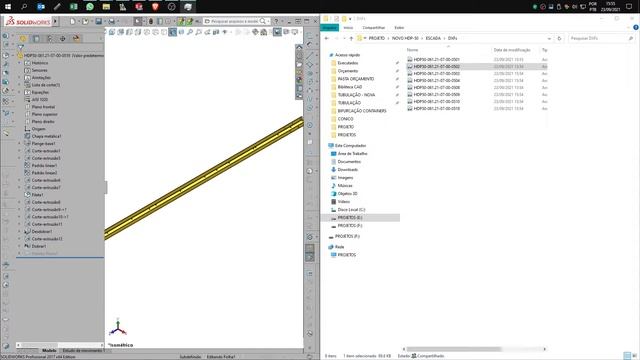
Task: Open the Orçamento quick access folder
Action: point(347,71)
